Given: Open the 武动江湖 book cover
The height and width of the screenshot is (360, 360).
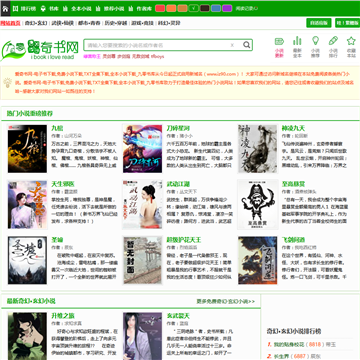Looking at the screenshot, I should pos(143,205).
